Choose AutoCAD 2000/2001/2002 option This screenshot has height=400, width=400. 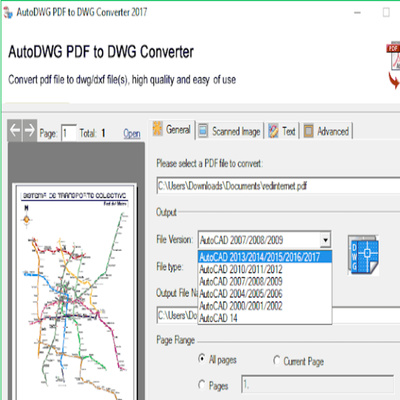pos(265,306)
